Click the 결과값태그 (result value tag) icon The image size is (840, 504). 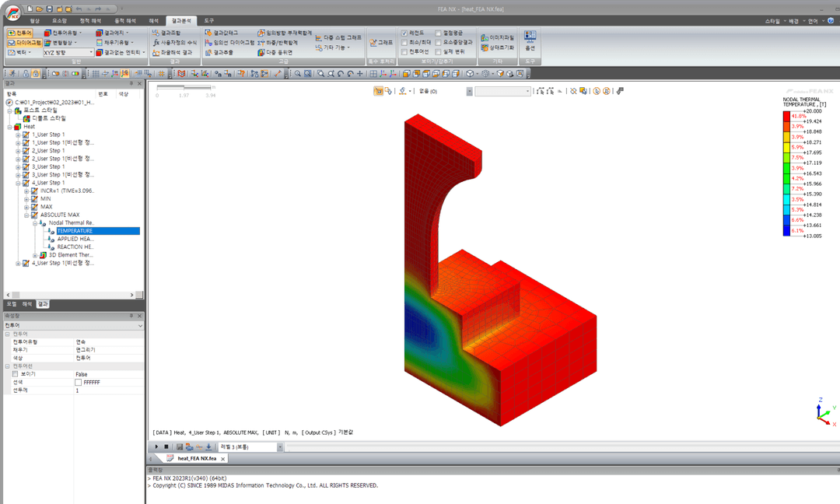pos(221,33)
